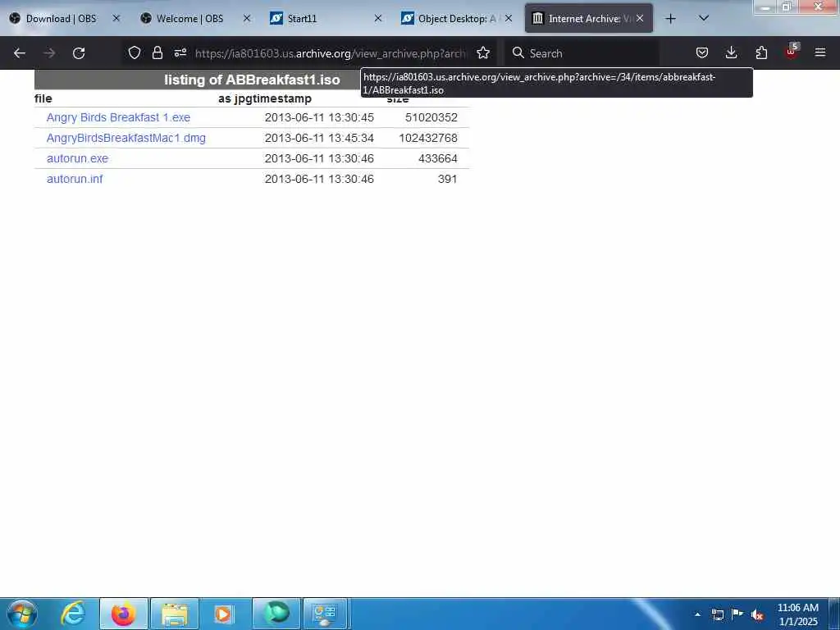840x630 pixels.
Task: Click the size value 391
Action: pos(447,179)
